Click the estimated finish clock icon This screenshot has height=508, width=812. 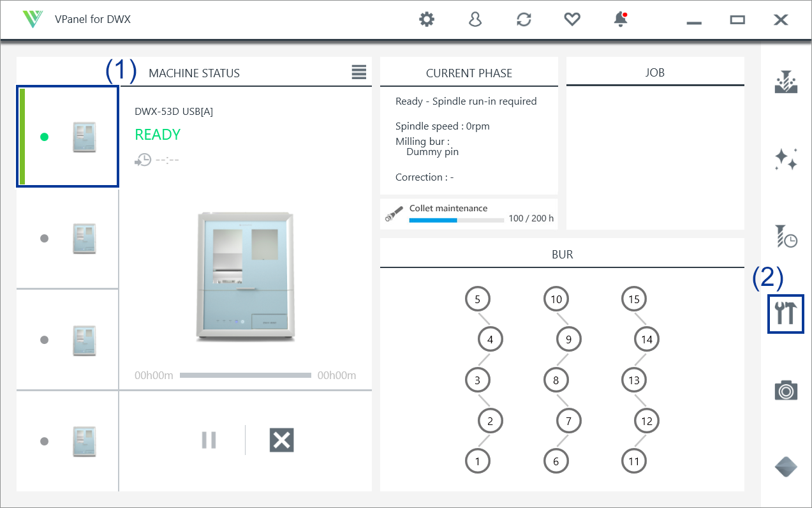coord(143,160)
